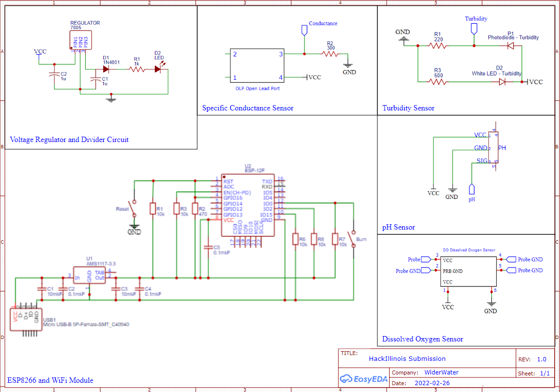Viewport: 560px width, 392px height.
Task: Select the ESP-12F module body
Action: pos(247,205)
